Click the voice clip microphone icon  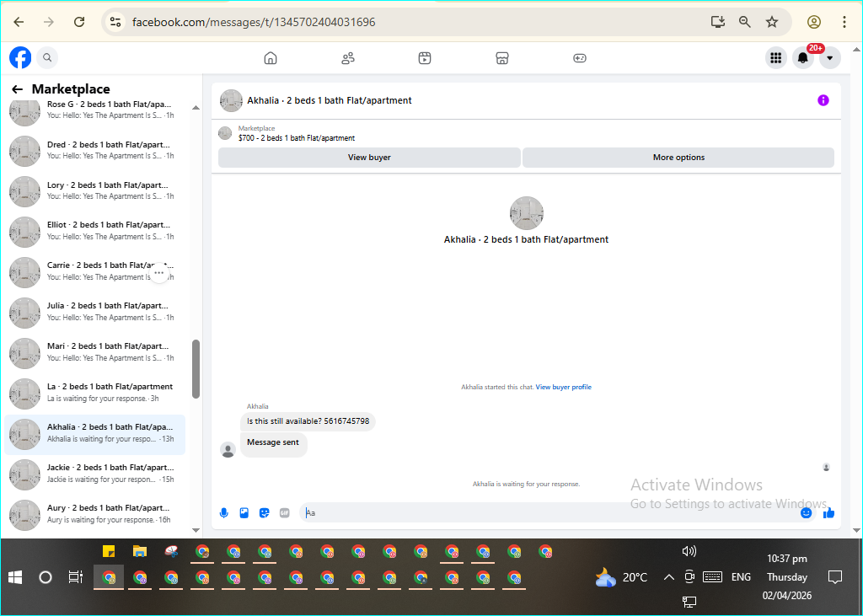224,513
